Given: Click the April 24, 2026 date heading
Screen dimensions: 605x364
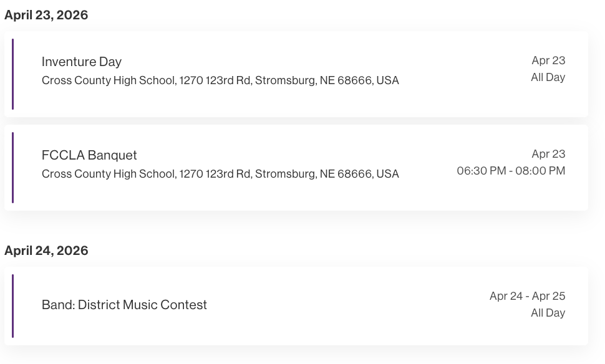Looking at the screenshot, I should click(x=46, y=251).
